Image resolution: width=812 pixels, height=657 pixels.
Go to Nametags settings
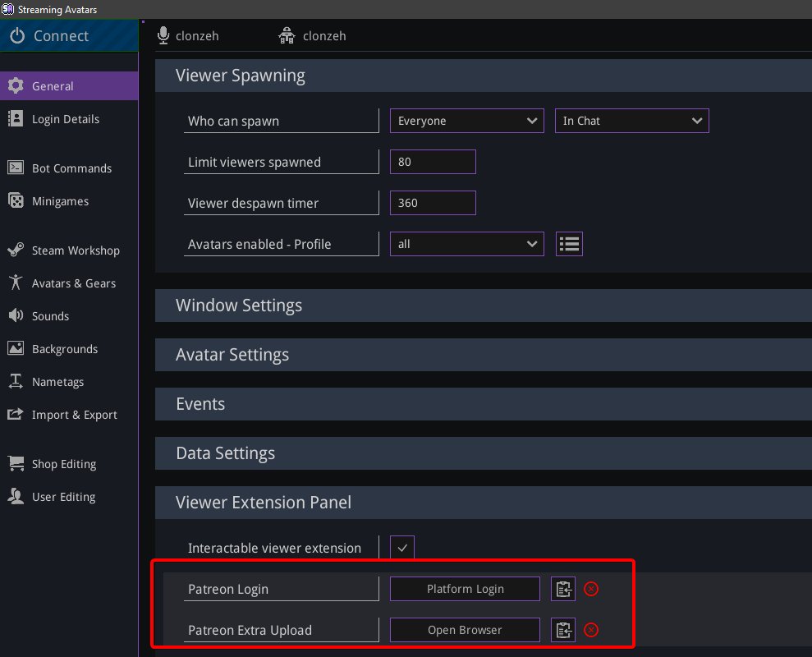(69, 382)
